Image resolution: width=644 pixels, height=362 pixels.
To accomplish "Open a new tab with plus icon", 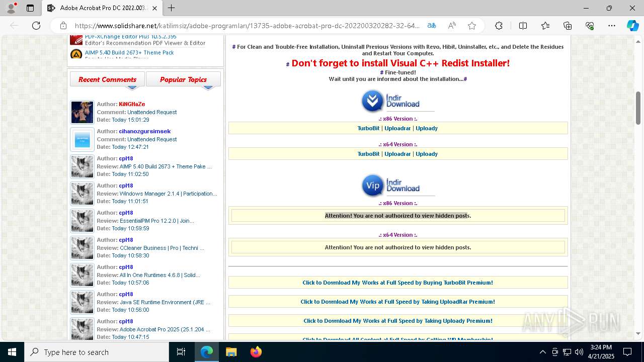I will pyautogui.click(x=172, y=8).
